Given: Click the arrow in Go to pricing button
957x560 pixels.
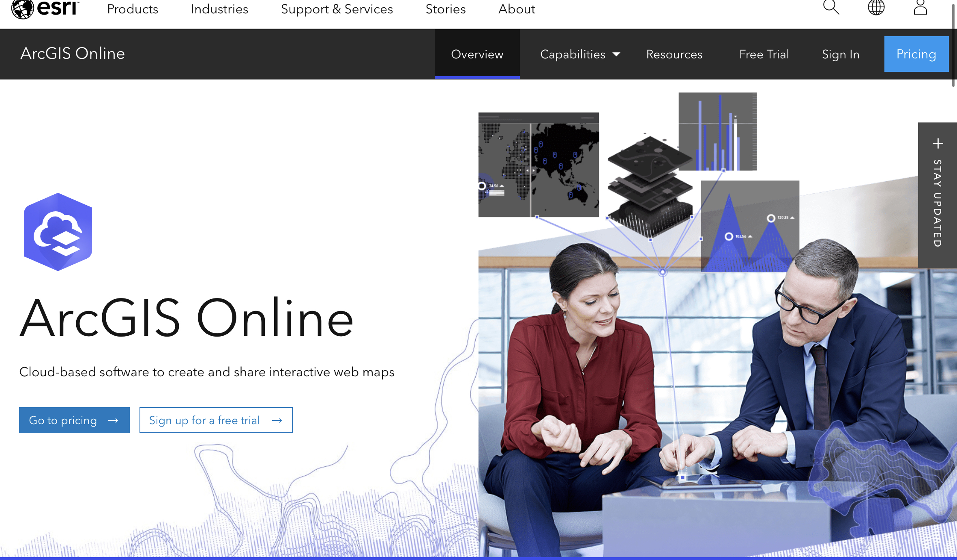Looking at the screenshot, I should coord(113,421).
